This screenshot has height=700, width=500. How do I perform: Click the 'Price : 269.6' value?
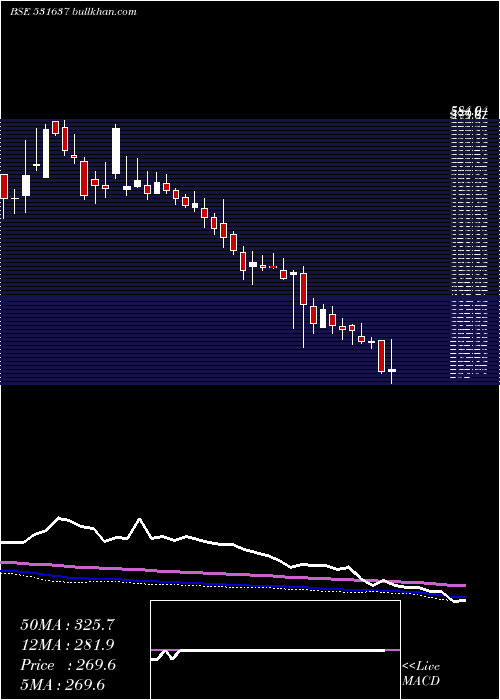(68, 665)
